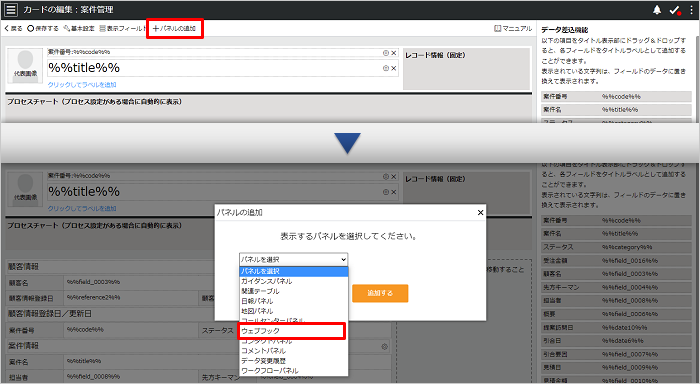Open the 表示フィールド toolbar item
This screenshot has height=384, width=700.
123,29
